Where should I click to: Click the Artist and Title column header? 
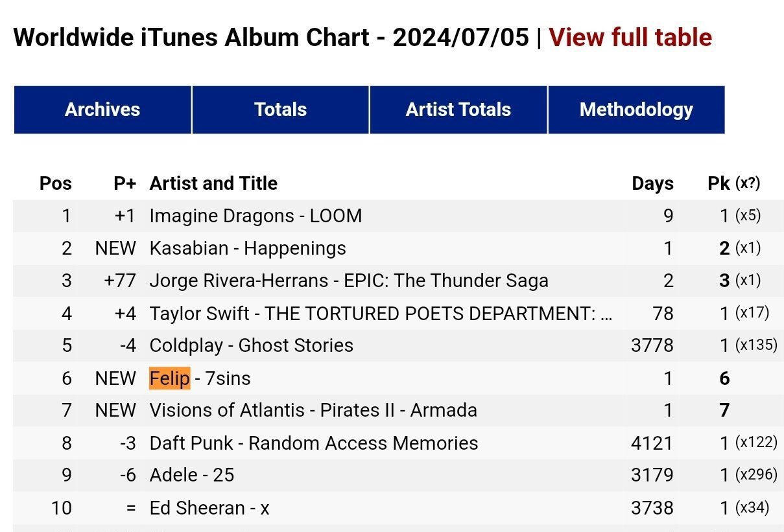(x=213, y=183)
